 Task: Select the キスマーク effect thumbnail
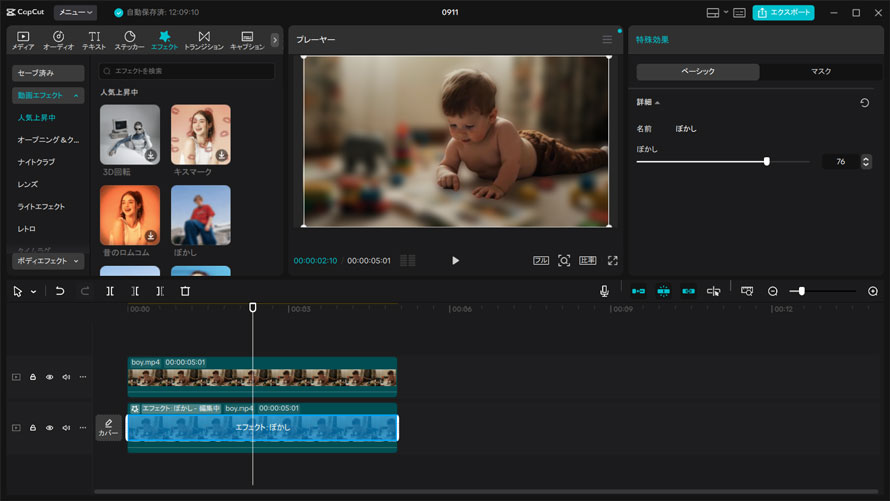point(201,134)
